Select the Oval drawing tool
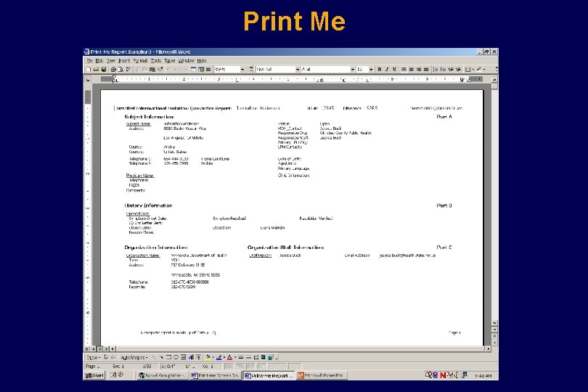Screen dimensions: 588x392 (x=176, y=357)
